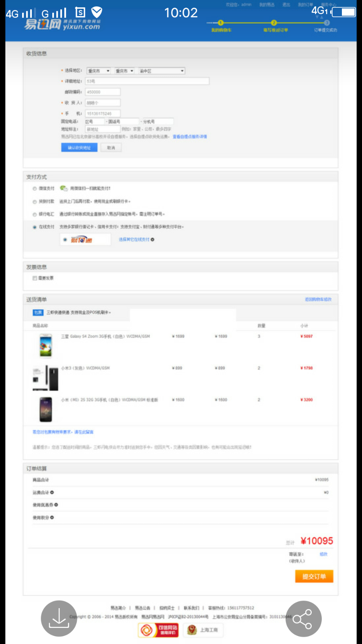The width and height of the screenshot is (362, 644).
Task: Open the city dropdown (second 重庆市)
Action: click(125, 71)
